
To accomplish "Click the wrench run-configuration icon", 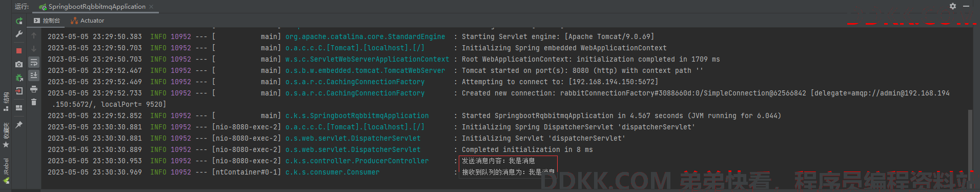I will [19, 34].
